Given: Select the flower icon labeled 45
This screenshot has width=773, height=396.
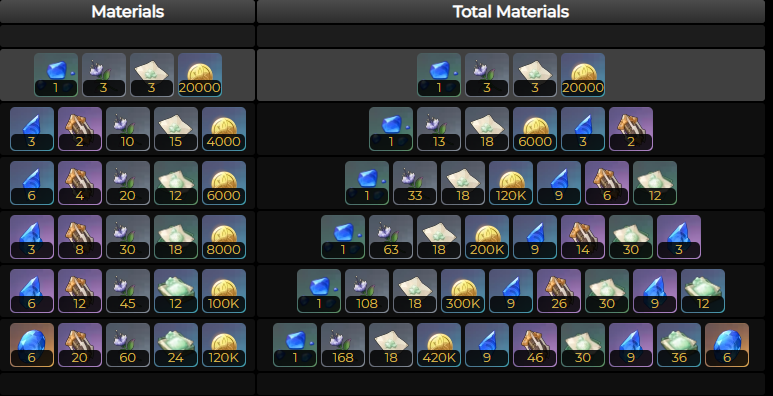Looking at the screenshot, I should coord(128,291).
